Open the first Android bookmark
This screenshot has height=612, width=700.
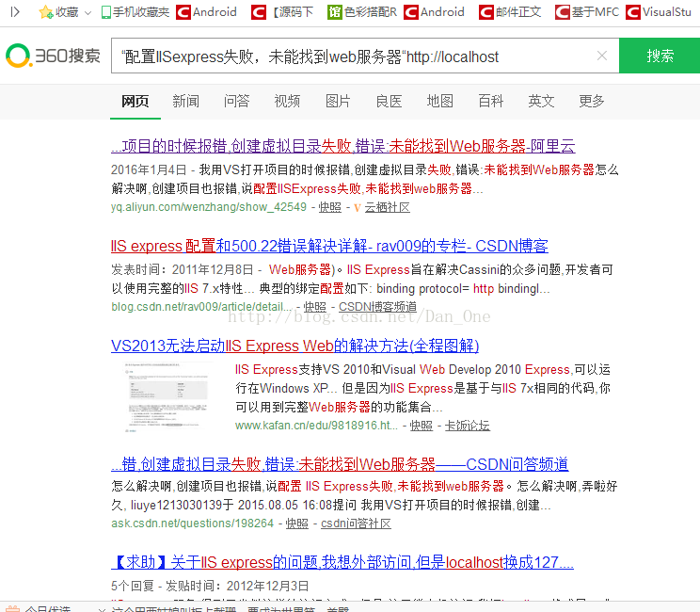pos(206,12)
